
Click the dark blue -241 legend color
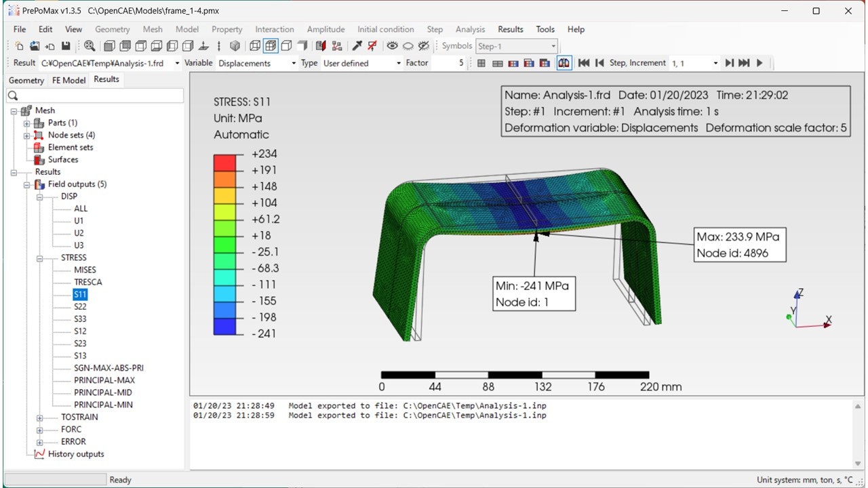224,326
